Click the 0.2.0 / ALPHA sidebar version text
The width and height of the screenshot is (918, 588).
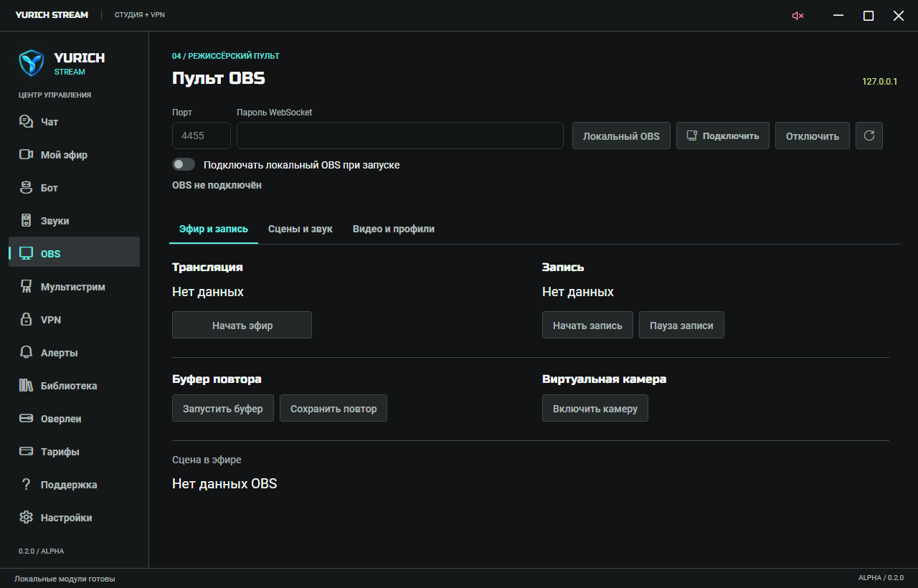pos(42,551)
